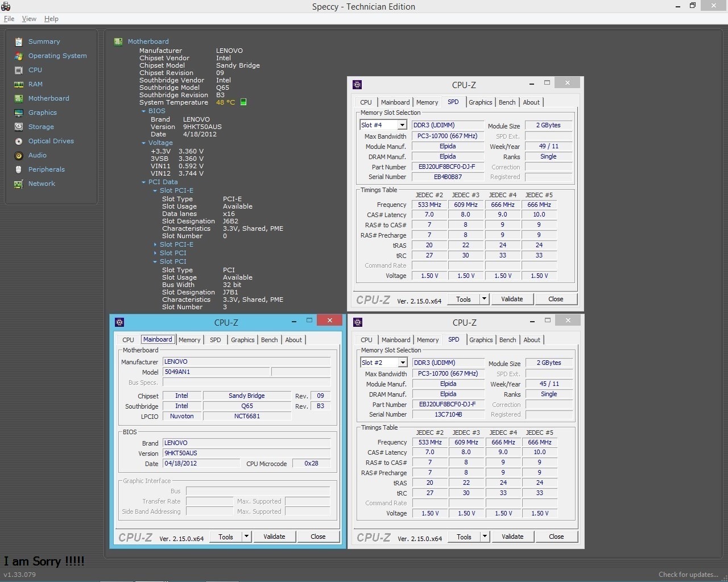The image size is (728, 582).
Task: Open the Summary section in Speccy sidebar
Action: [44, 41]
